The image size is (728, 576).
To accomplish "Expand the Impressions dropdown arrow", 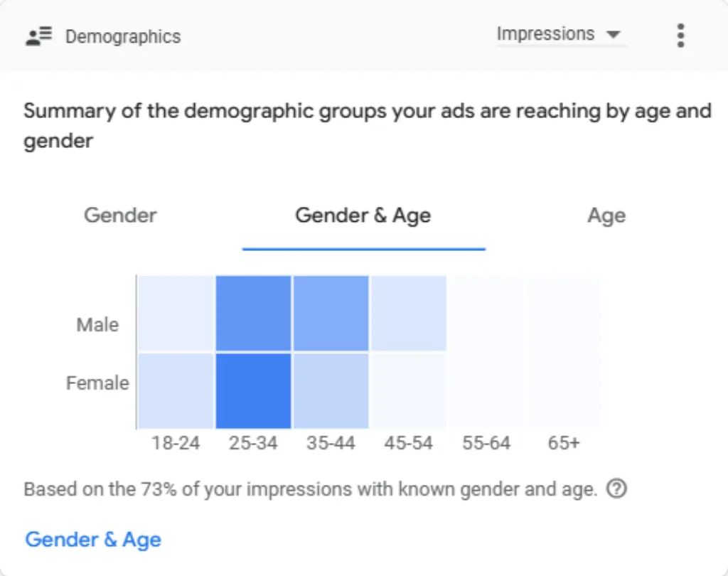I will [614, 34].
